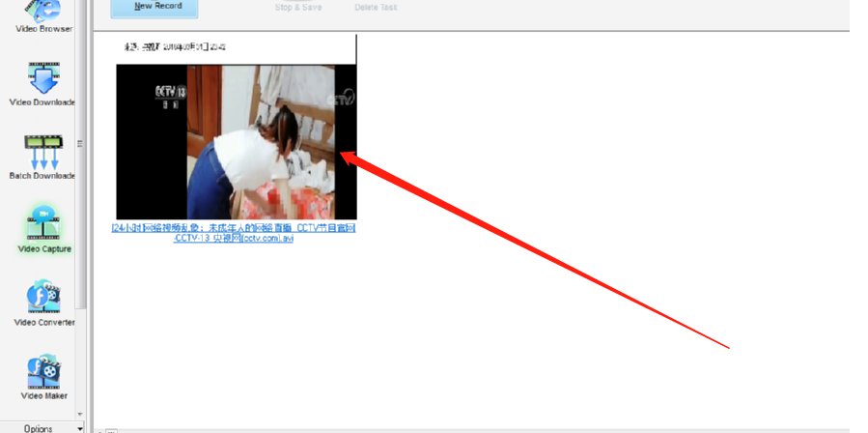Select the Video Capture tool

point(44,230)
